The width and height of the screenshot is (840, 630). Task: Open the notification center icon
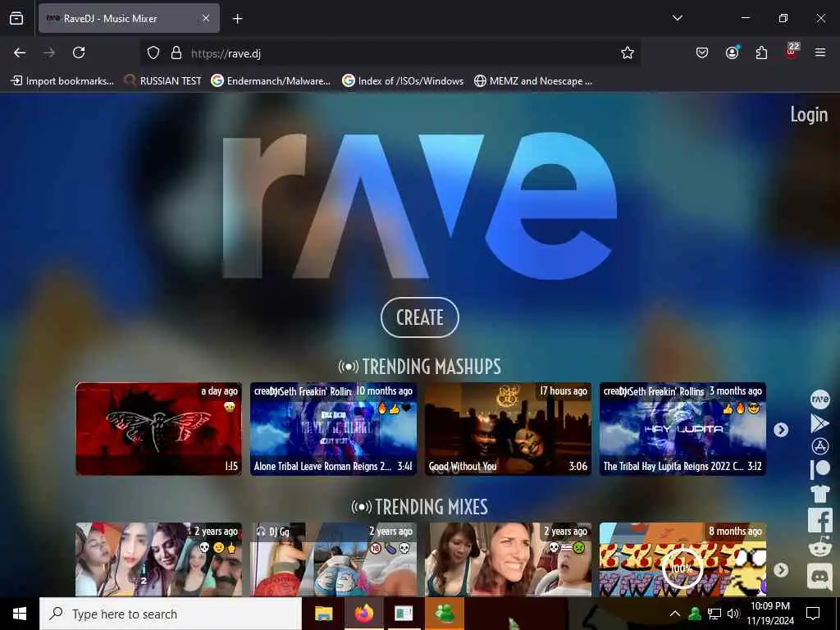[813, 614]
